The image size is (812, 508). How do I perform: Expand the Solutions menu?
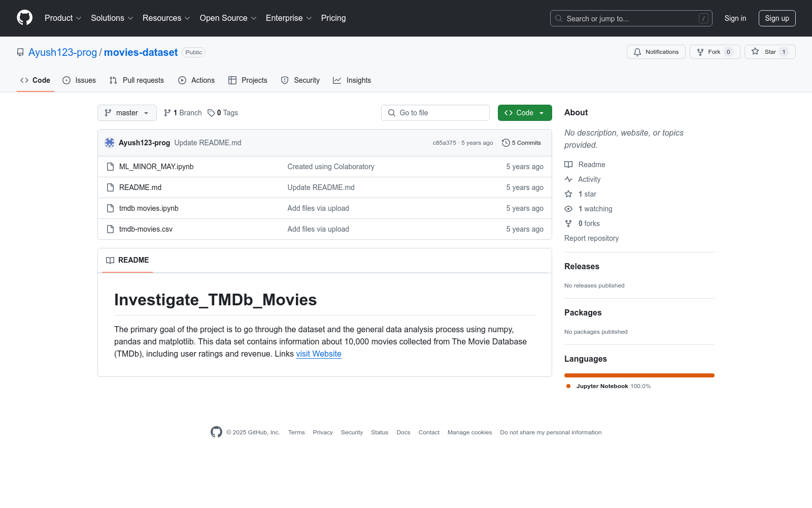point(112,18)
